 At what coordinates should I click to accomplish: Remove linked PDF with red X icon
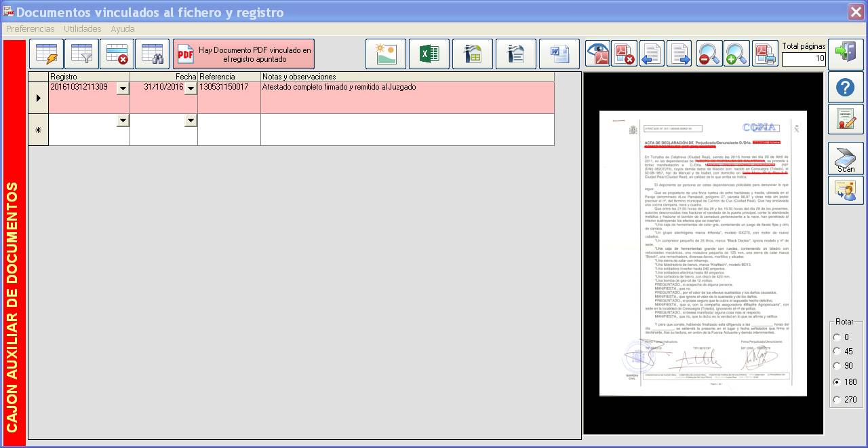pos(624,54)
